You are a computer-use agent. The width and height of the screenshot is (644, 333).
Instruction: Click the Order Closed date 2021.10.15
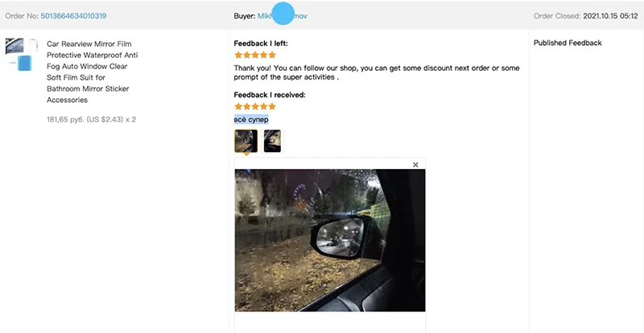point(601,16)
